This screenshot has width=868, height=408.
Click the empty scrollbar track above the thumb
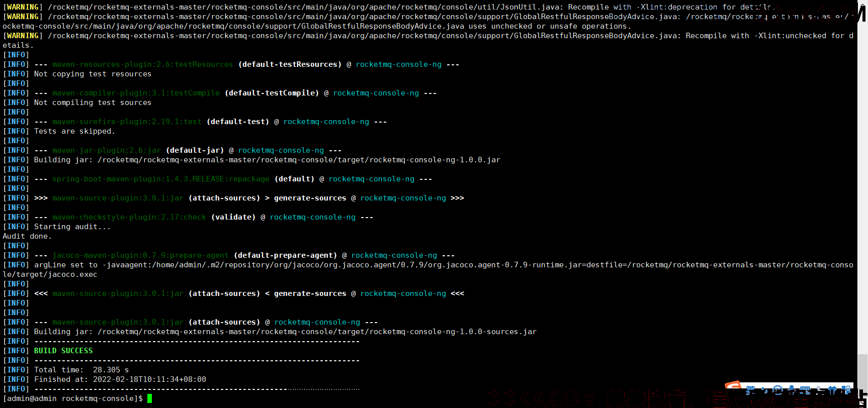[x=862, y=181]
